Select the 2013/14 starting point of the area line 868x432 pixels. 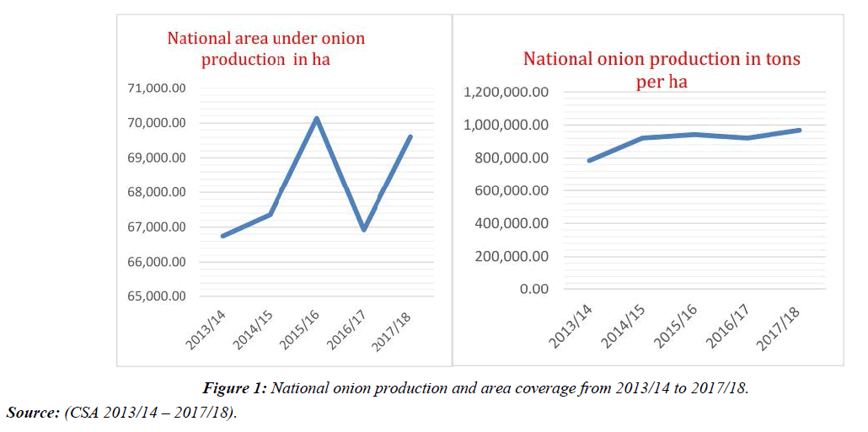click(223, 236)
